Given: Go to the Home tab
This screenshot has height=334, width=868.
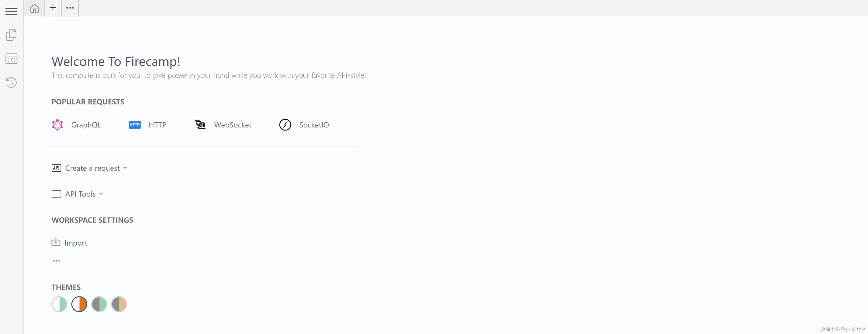Looking at the screenshot, I should pos(34,8).
